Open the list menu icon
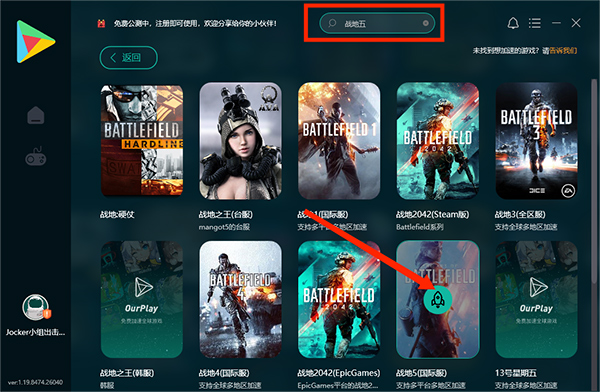This screenshot has width=600, height=392. (x=535, y=23)
